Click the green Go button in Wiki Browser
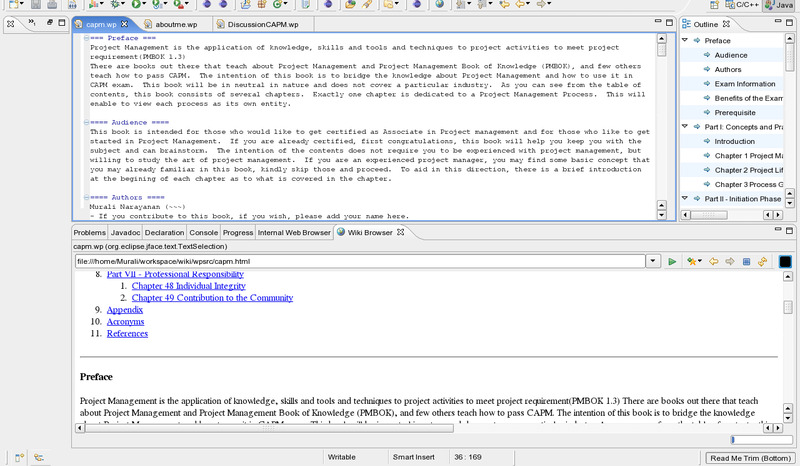 pos(672,261)
